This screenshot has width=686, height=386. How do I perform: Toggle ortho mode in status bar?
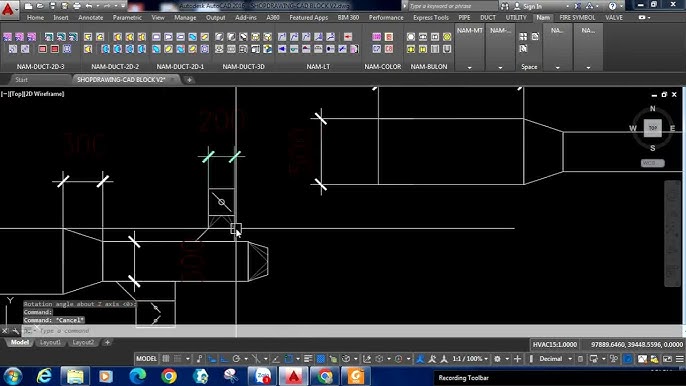224,359
